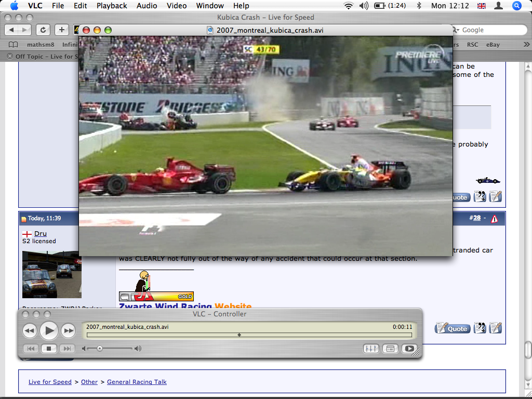Viewport: 532px width, 399px height.
Task: Open the eBay bookmark
Action: click(493, 45)
